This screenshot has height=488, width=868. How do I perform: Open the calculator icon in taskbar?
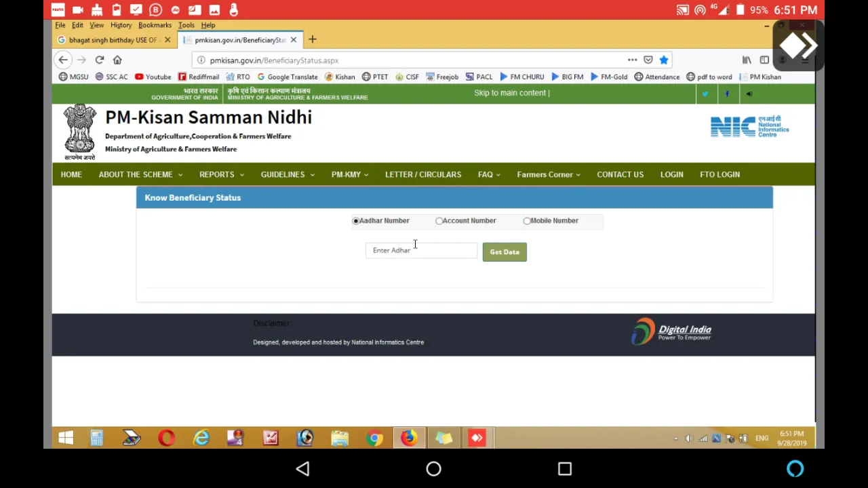tap(97, 439)
